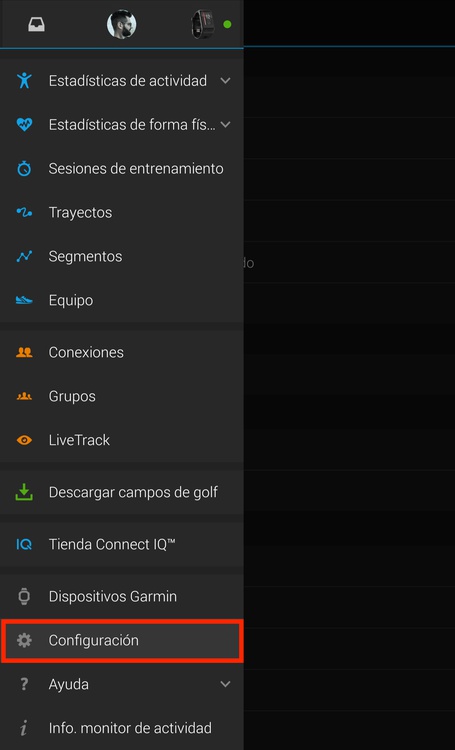This screenshot has width=455, height=750.
Task: Expand Estadísticas de forma física chevron
Action: (225, 124)
